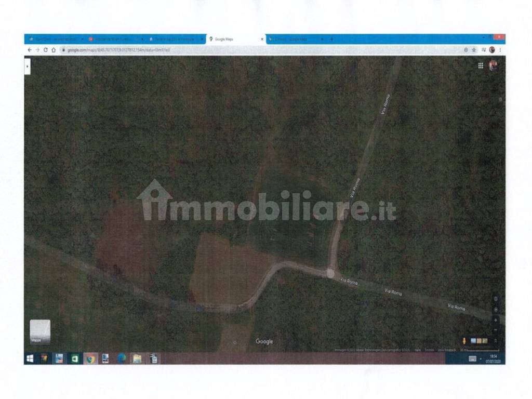The image size is (532, 399).
Task: Click the Google logo on the map
Action: (x=264, y=341)
